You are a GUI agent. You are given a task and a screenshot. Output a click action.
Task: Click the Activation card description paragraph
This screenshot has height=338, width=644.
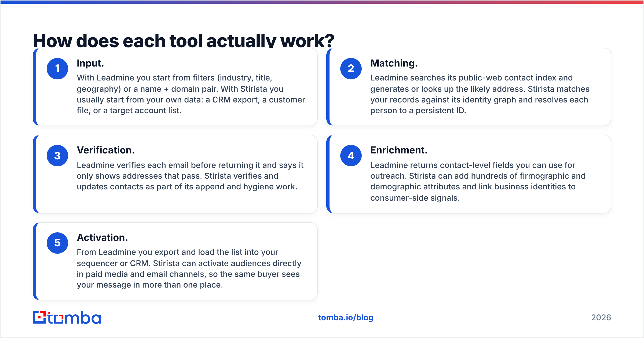(189, 269)
